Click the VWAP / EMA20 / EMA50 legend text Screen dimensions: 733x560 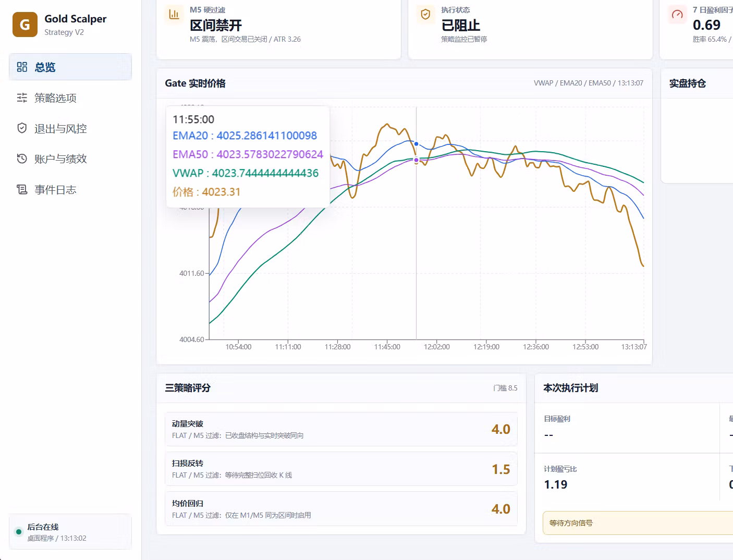pyautogui.click(x=589, y=83)
